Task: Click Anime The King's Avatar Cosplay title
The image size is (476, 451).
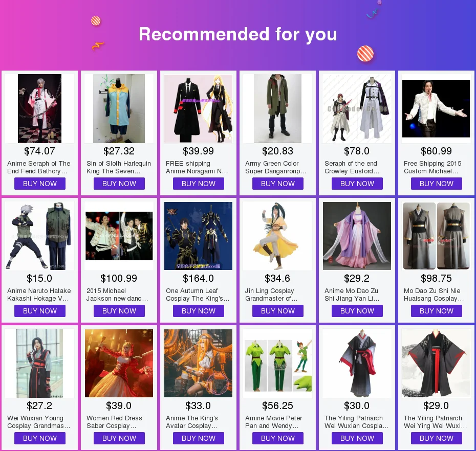Action: click(x=192, y=422)
